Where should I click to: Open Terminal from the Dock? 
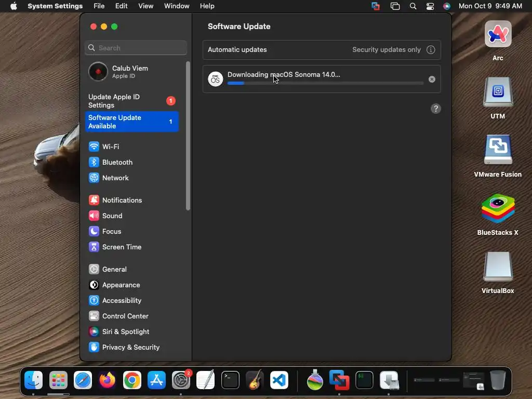click(230, 380)
